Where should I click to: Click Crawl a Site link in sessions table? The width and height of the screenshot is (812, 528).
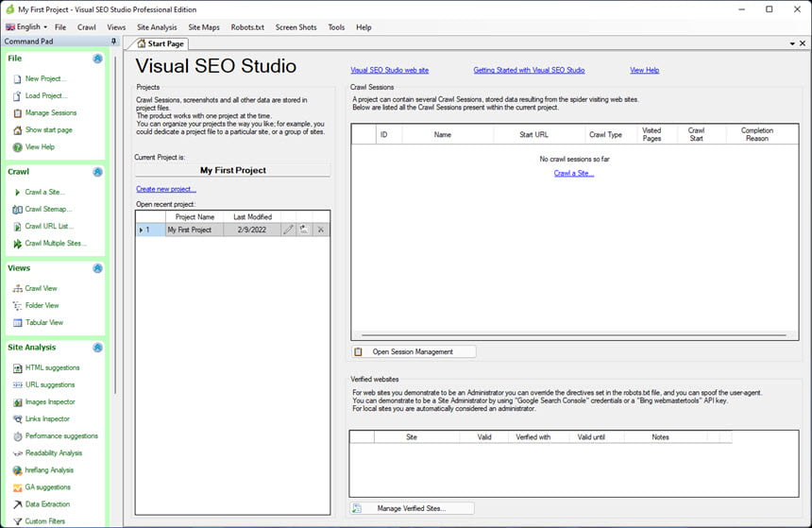tap(574, 174)
